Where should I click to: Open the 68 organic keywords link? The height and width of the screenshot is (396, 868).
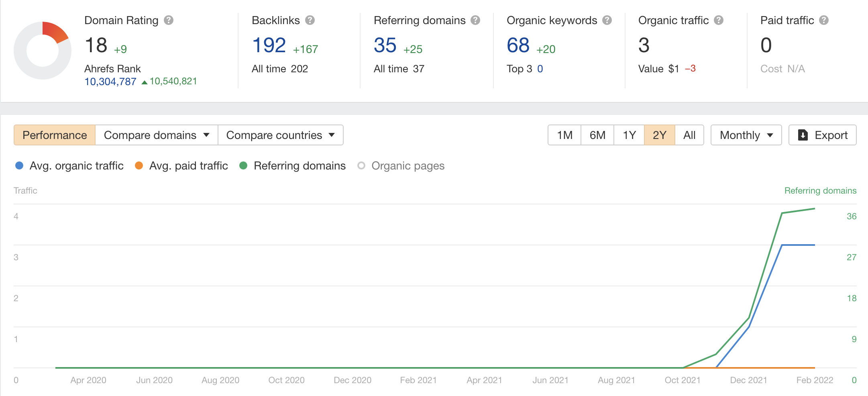518,45
